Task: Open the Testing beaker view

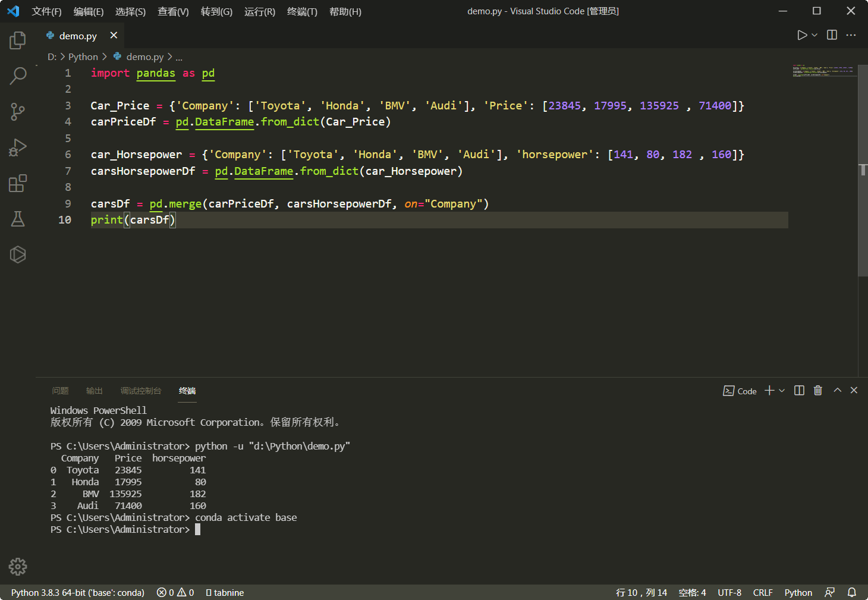Action: pyautogui.click(x=17, y=219)
